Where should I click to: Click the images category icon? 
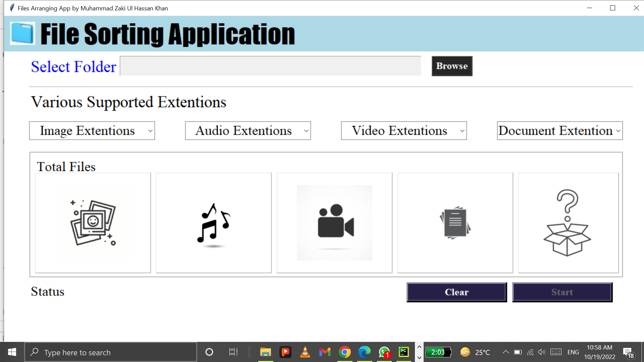pyautogui.click(x=93, y=223)
